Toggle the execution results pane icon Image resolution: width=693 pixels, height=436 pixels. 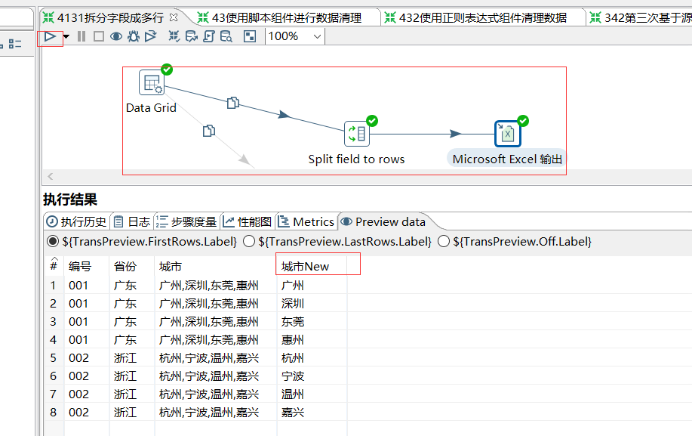(x=250, y=36)
